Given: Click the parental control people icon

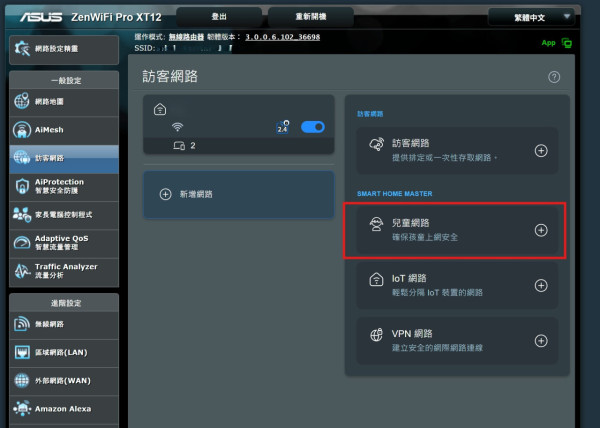Looking at the screenshot, I should click(x=22, y=215).
